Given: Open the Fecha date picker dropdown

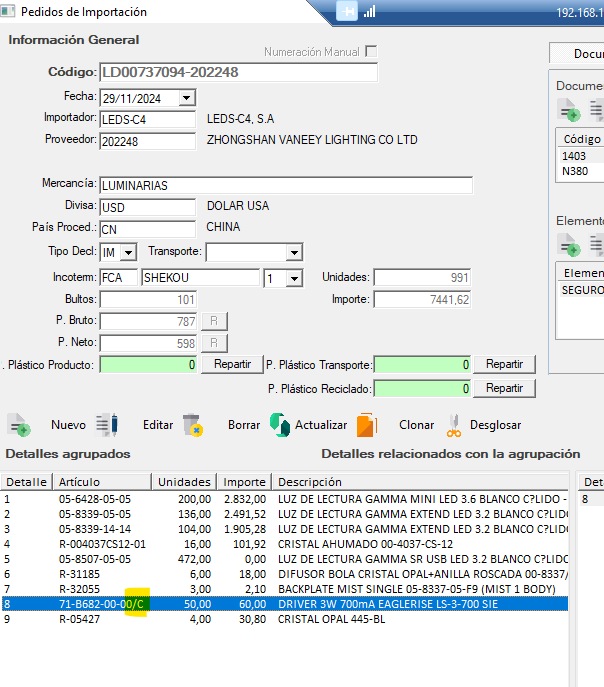Looking at the screenshot, I should (187, 98).
